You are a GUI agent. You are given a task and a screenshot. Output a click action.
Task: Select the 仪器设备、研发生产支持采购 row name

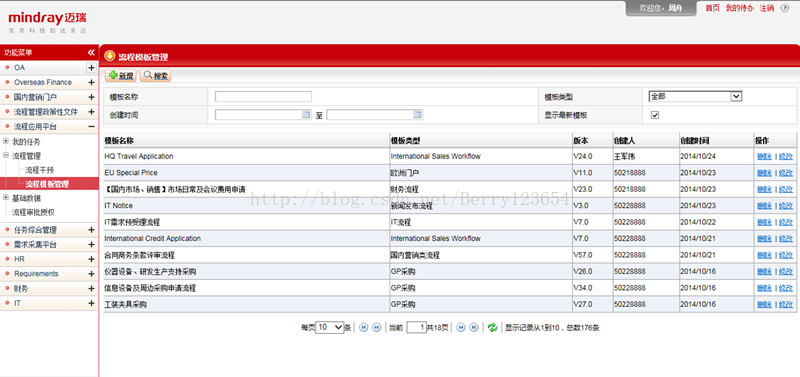click(150, 271)
